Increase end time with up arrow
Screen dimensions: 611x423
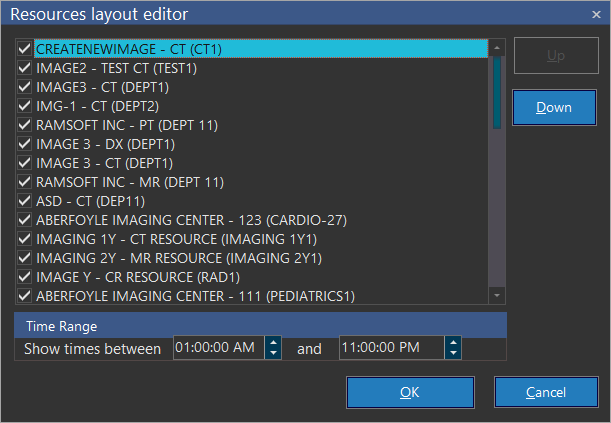click(x=454, y=343)
